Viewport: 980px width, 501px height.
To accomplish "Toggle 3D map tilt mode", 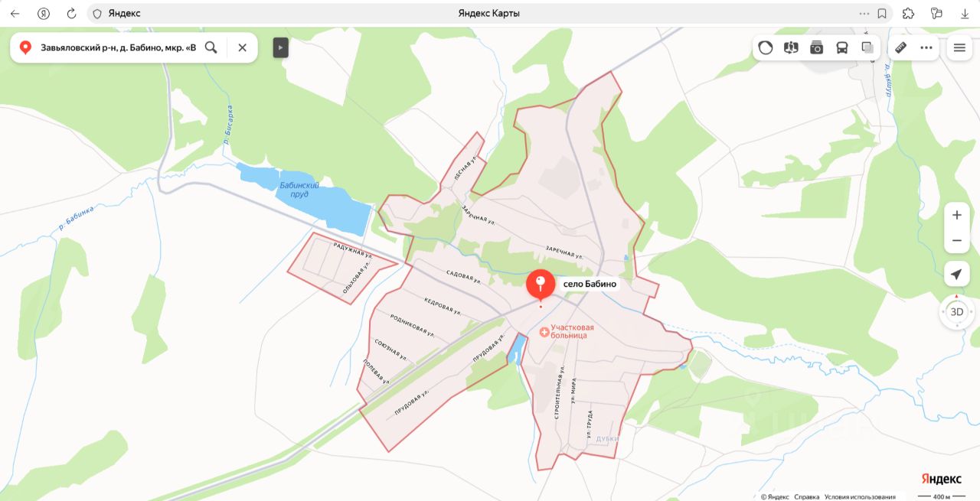I will point(956,312).
